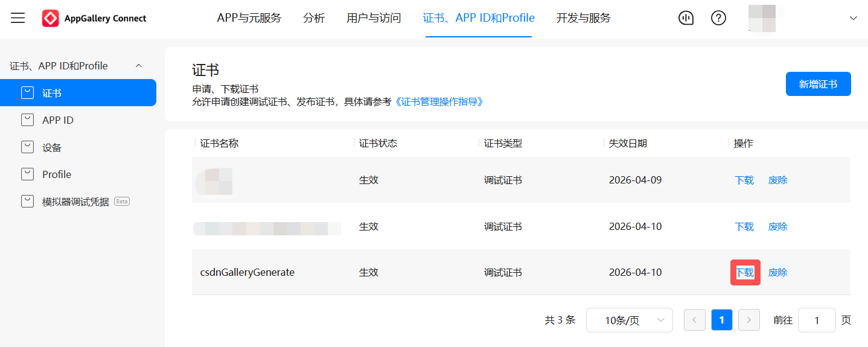Click the 操作 column header
868x347 pixels.
[x=744, y=143]
